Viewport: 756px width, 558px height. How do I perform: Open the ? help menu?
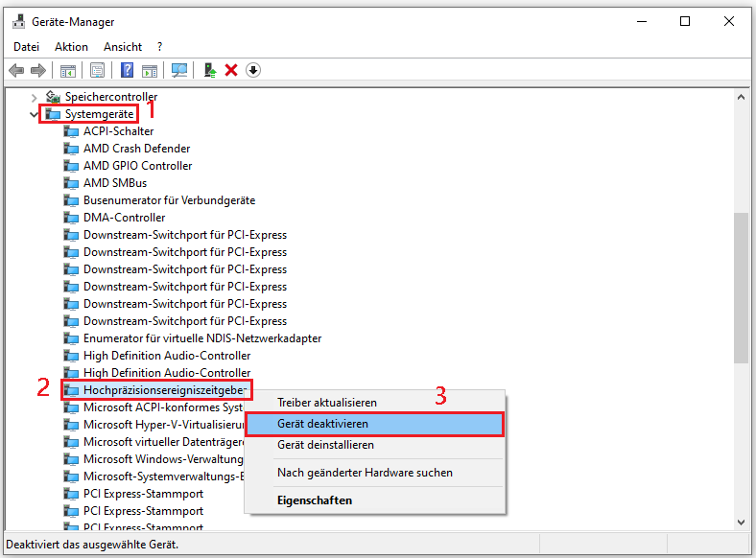pyautogui.click(x=159, y=47)
